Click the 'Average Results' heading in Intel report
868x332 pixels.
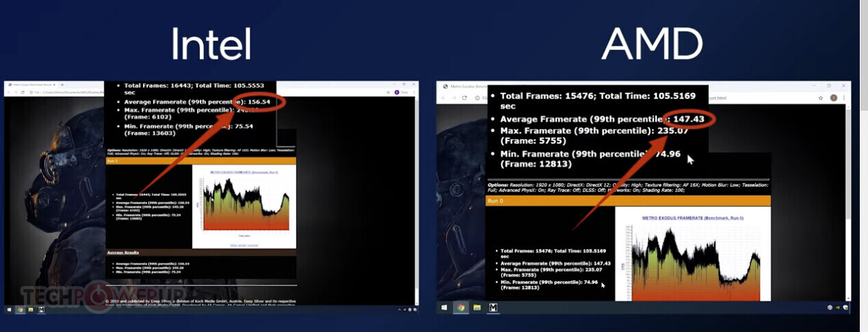(122, 252)
